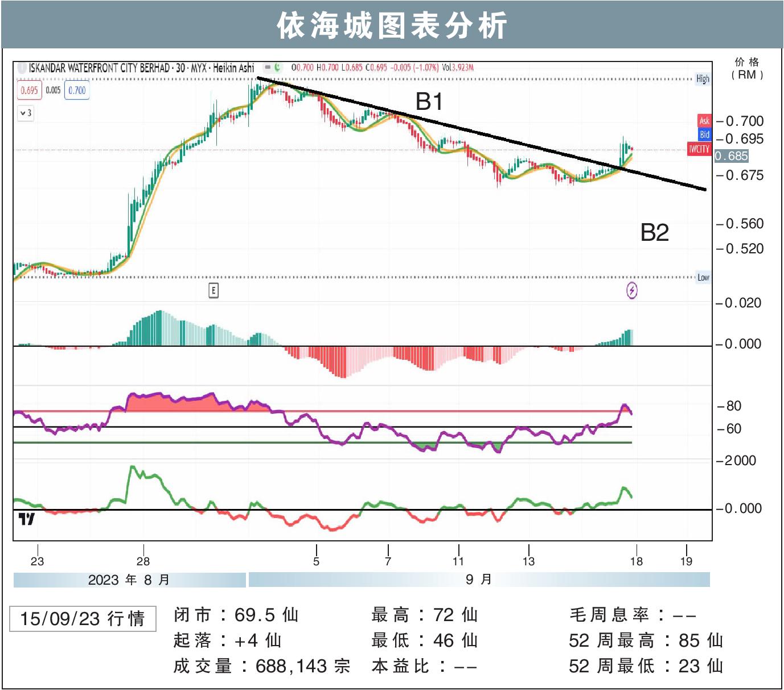Viewport: 784px width, 690px height.
Task: Click the 价格 (RM) axis caption
Action: point(747,68)
